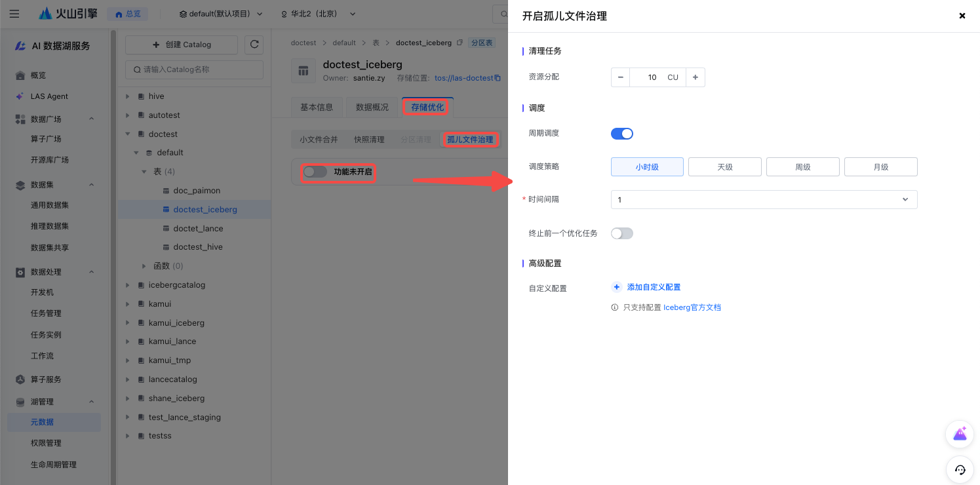Screen dimensions: 980x485
Task: Click the plus icon for 添加自定义配置
Action: click(x=617, y=287)
